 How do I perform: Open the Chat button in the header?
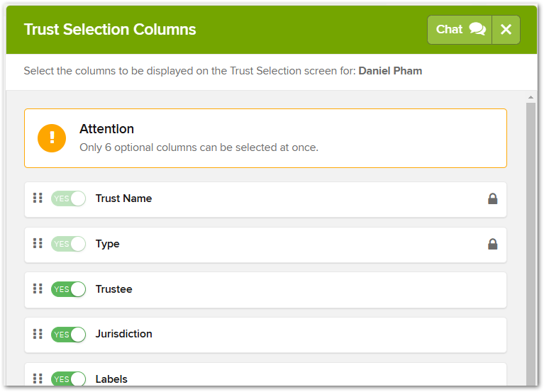[x=460, y=30]
